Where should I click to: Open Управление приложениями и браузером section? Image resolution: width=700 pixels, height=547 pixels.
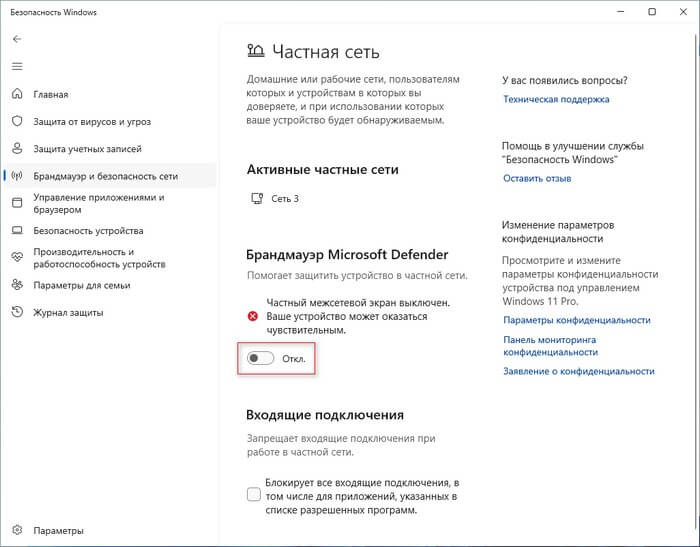pyautogui.click(x=98, y=203)
